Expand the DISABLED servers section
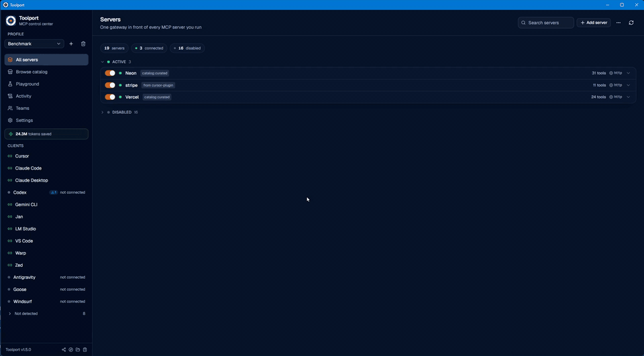This screenshot has width=644, height=356. (x=103, y=112)
